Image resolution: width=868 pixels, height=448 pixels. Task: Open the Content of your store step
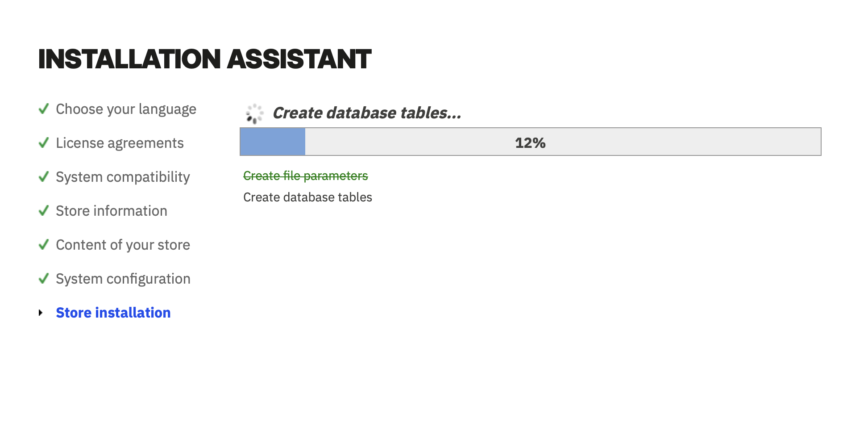point(123,245)
